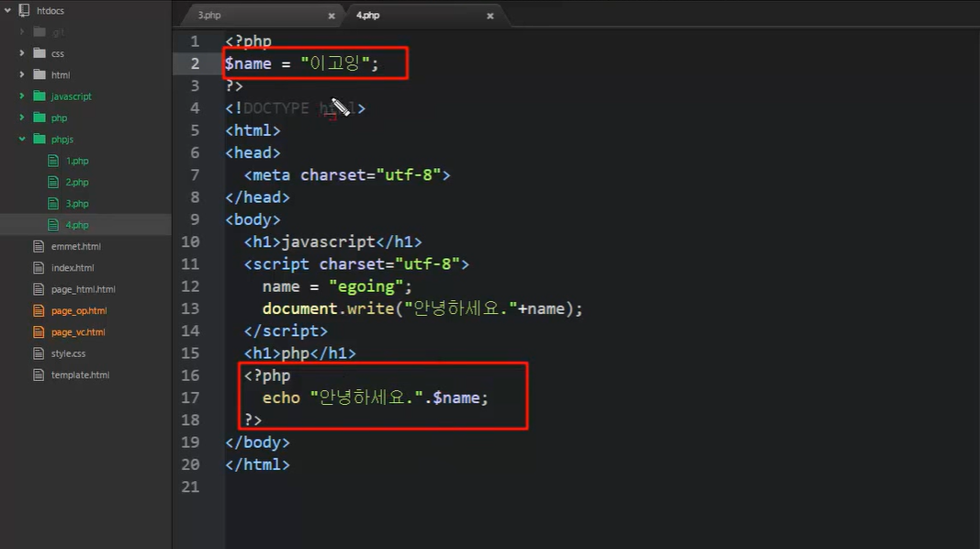Open template.html from the sidebar
The width and height of the screenshot is (980, 549).
pyautogui.click(x=80, y=375)
